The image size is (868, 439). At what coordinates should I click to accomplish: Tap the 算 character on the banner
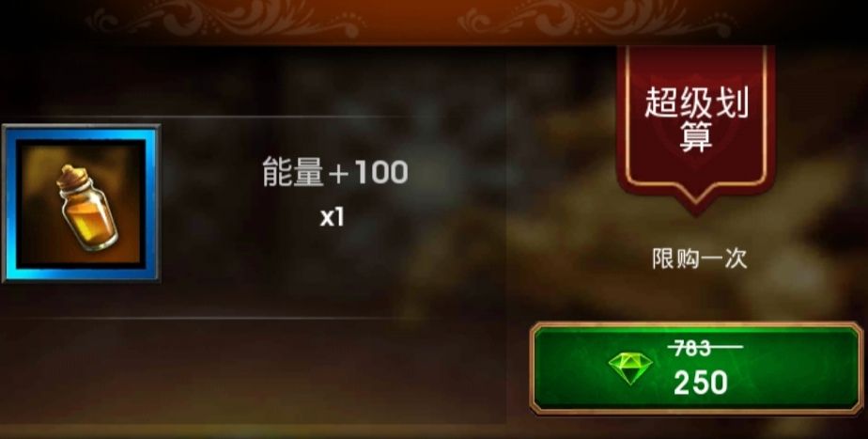pyautogui.click(x=696, y=137)
